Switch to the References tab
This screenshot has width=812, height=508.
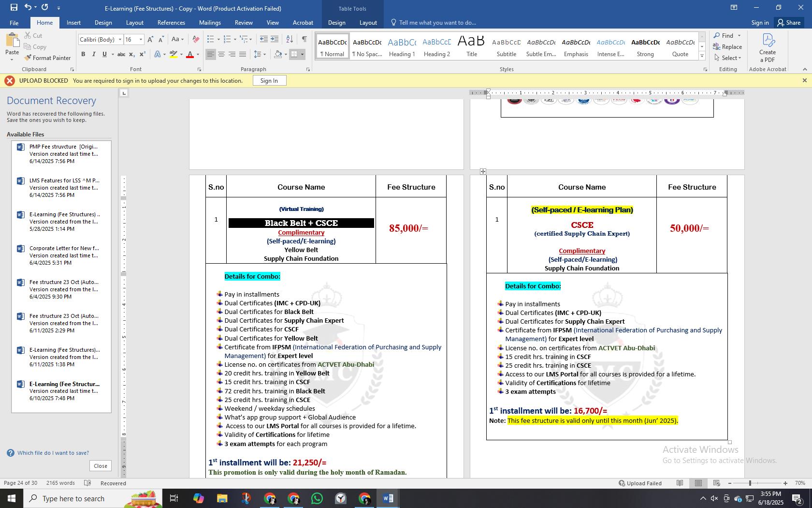point(171,23)
